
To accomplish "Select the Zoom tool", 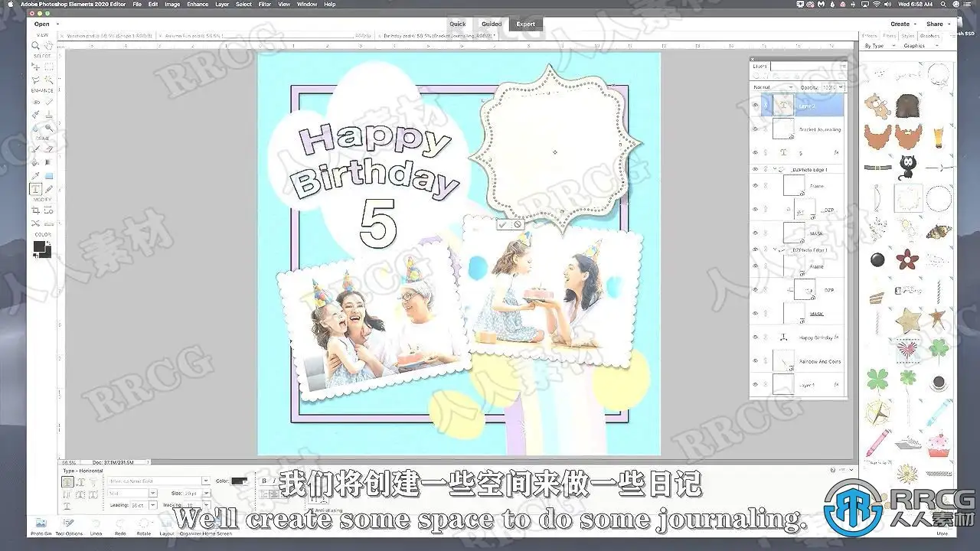I will (x=35, y=45).
